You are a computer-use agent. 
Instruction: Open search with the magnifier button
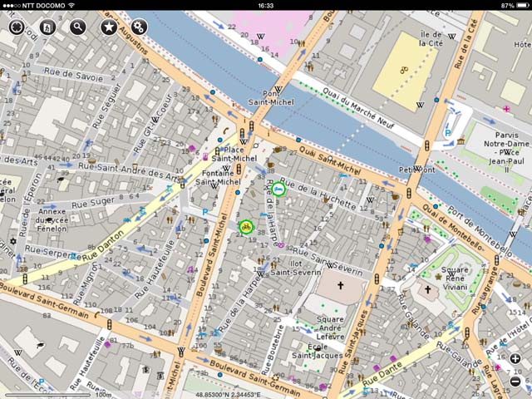click(x=78, y=27)
